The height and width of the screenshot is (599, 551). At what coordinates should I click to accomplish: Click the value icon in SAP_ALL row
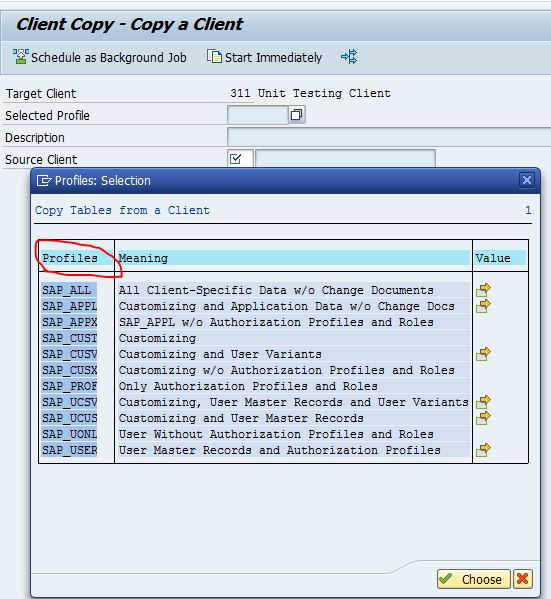point(483,290)
